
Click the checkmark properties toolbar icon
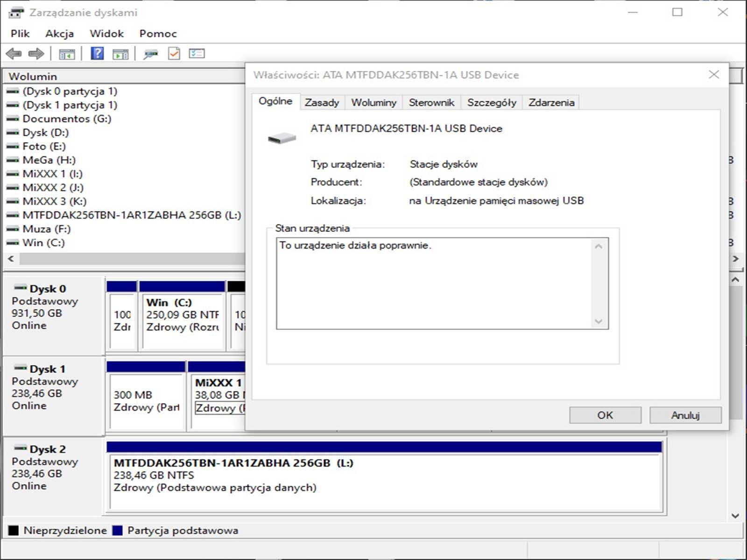(x=174, y=54)
